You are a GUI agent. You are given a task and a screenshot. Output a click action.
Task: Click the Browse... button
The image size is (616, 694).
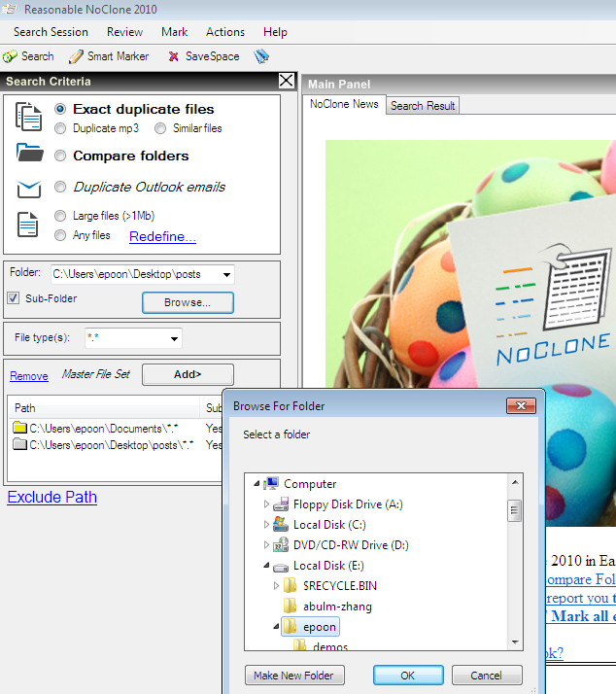(188, 302)
